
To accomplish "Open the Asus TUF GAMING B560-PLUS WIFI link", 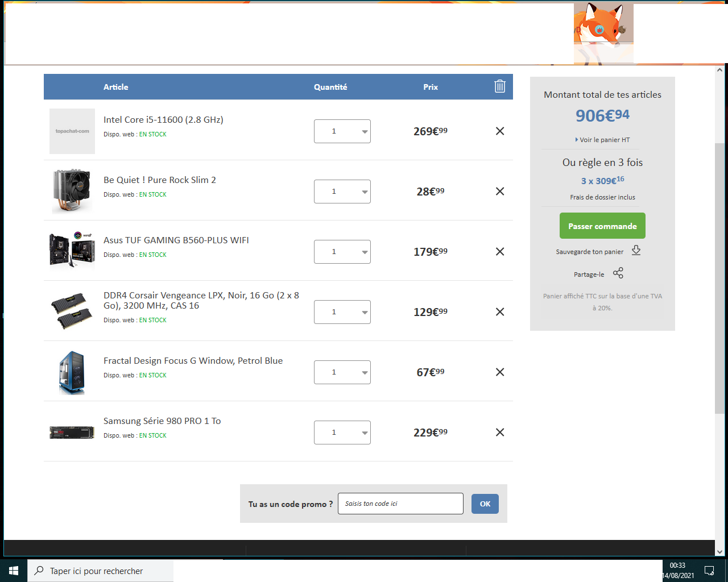I will (x=176, y=240).
